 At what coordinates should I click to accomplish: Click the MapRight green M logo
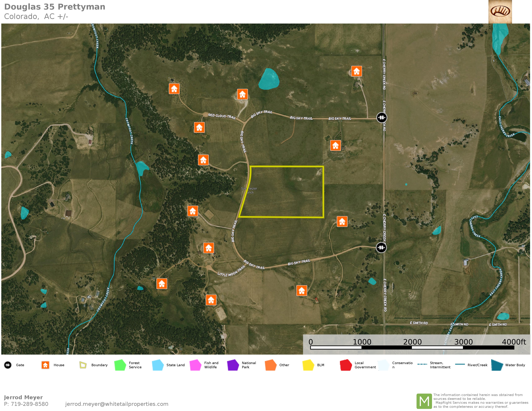point(424,401)
